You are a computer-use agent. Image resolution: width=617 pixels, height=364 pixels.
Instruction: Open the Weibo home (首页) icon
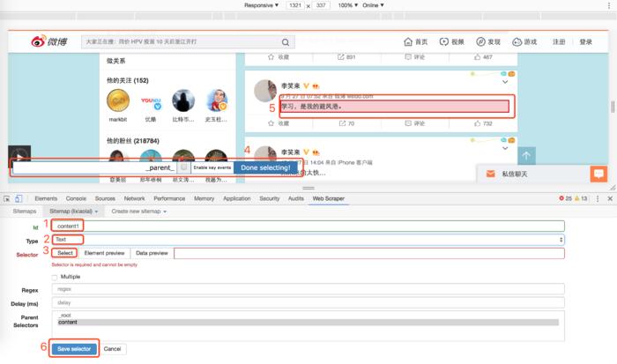point(408,41)
